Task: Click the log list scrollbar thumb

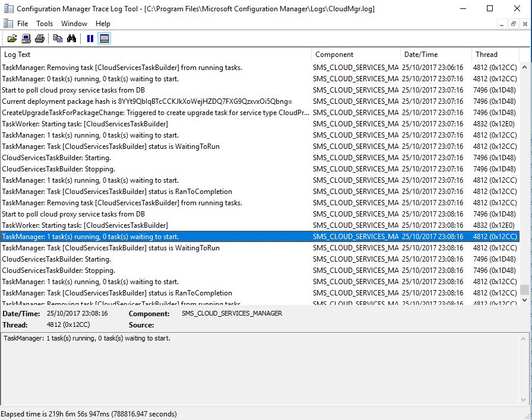Action: pyautogui.click(x=524, y=290)
